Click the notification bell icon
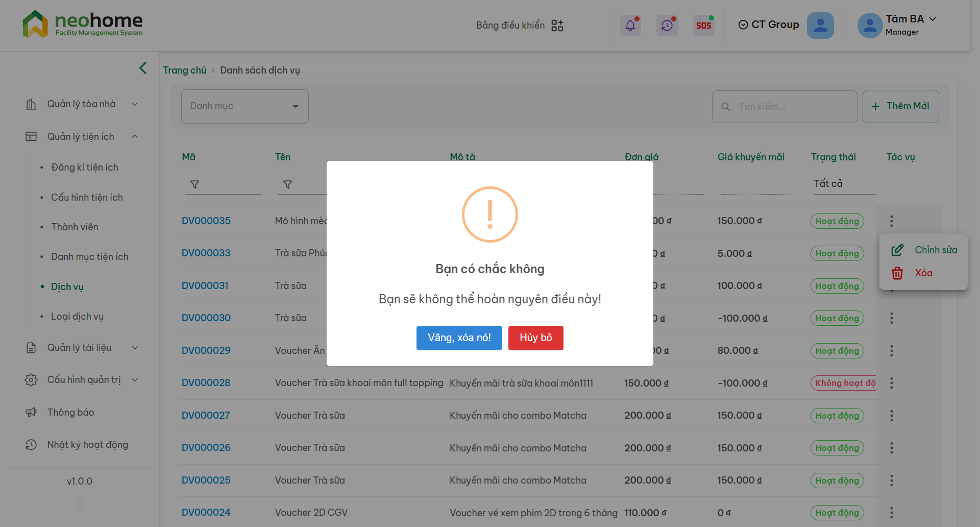980x527 pixels. click(x=630, y=26)
